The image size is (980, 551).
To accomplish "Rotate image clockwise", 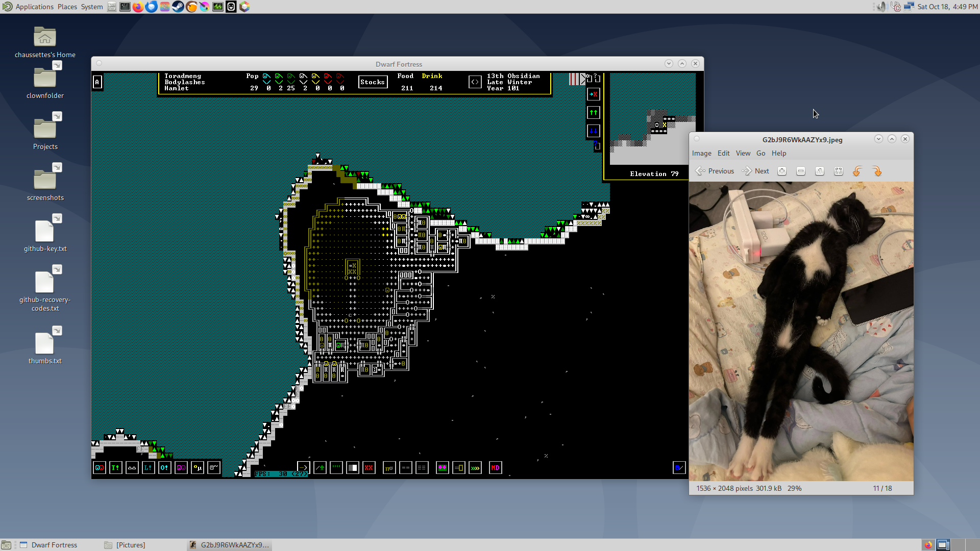I will pyautogui.click(x=877, y=171).
